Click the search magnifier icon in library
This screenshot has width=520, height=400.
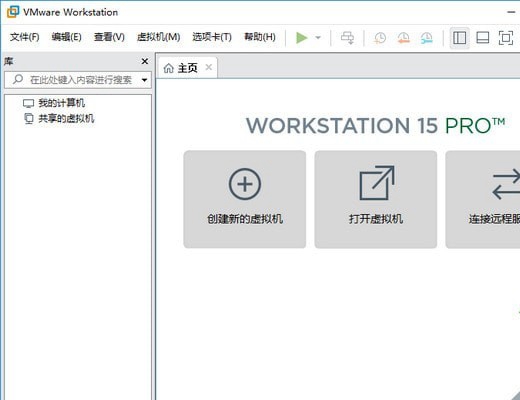[x=18, y=79]
